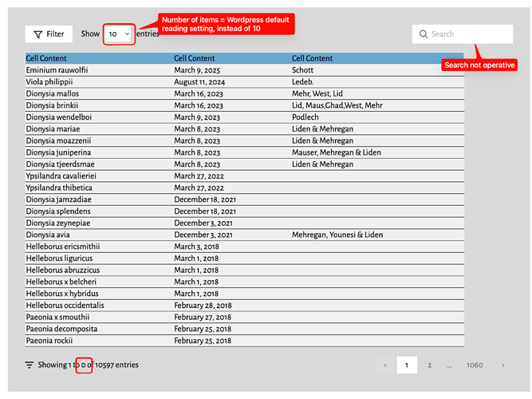Click the funnel icon on Filter button
Image resolution: width=532 pixels, height=399 pixels.
tap(38, 34)
